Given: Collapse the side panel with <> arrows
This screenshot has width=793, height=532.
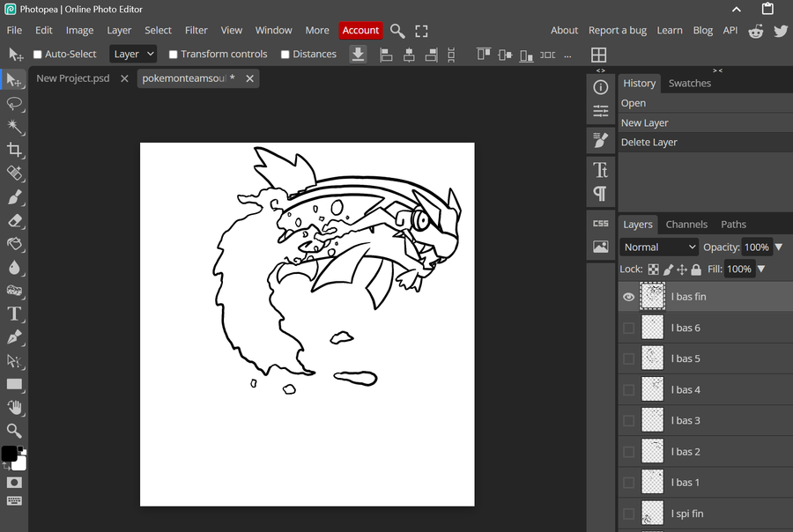Looking at the screenshot, I should 600,70.
